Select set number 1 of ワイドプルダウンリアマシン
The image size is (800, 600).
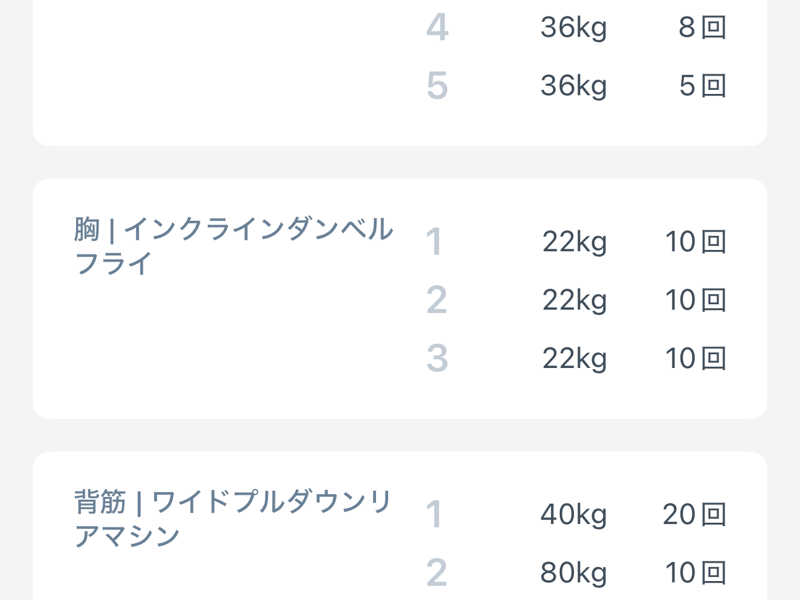click(434, 515)
